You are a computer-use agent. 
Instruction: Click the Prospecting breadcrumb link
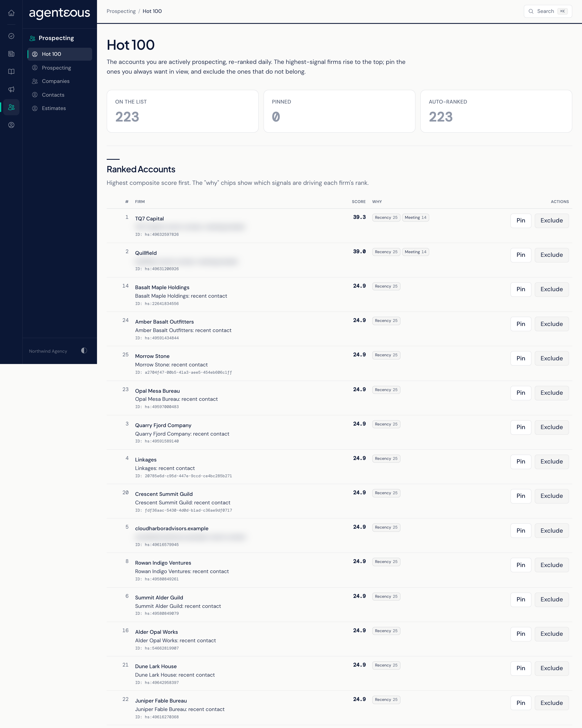(121, 11)
